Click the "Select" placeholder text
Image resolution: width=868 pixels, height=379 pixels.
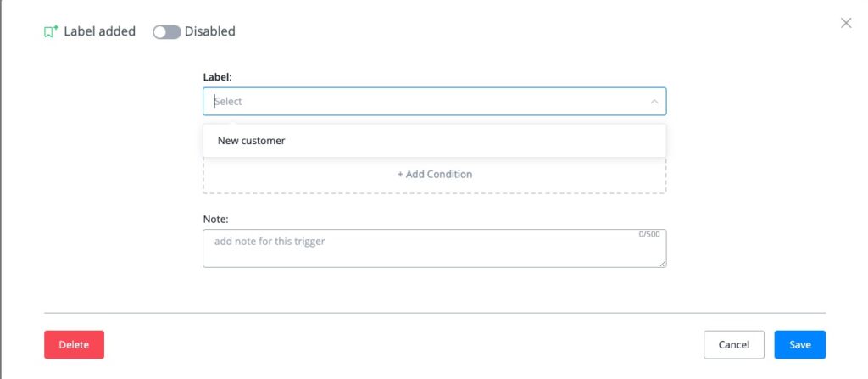[229, 102]
